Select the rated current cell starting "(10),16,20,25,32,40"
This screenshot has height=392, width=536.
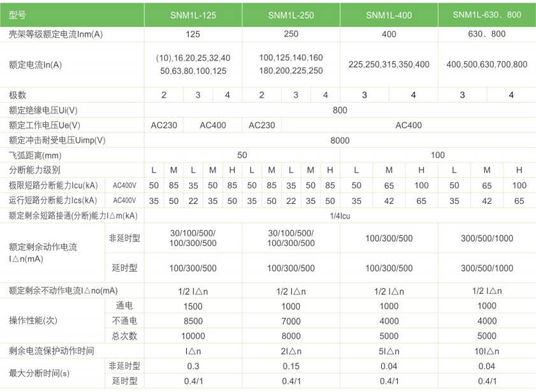pos(193,64)
